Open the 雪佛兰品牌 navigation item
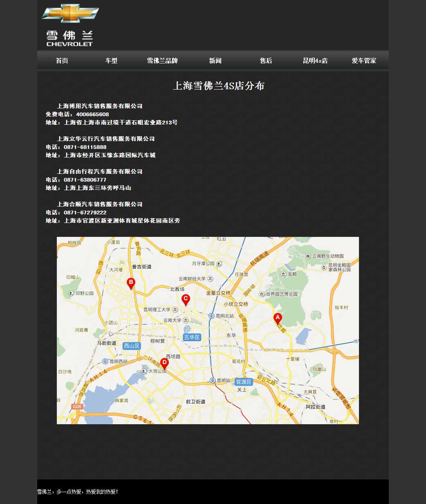426x504 pixels. pyautogui.click(x=162, y=61)
